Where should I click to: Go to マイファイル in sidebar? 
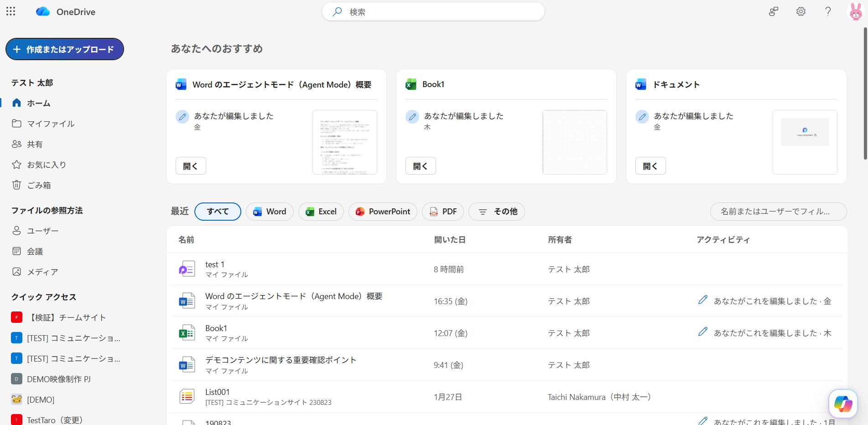(x=50, y=124)
